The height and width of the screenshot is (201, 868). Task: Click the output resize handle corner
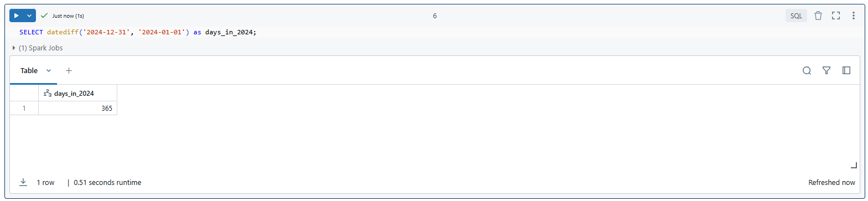click(x=854, y=165)
